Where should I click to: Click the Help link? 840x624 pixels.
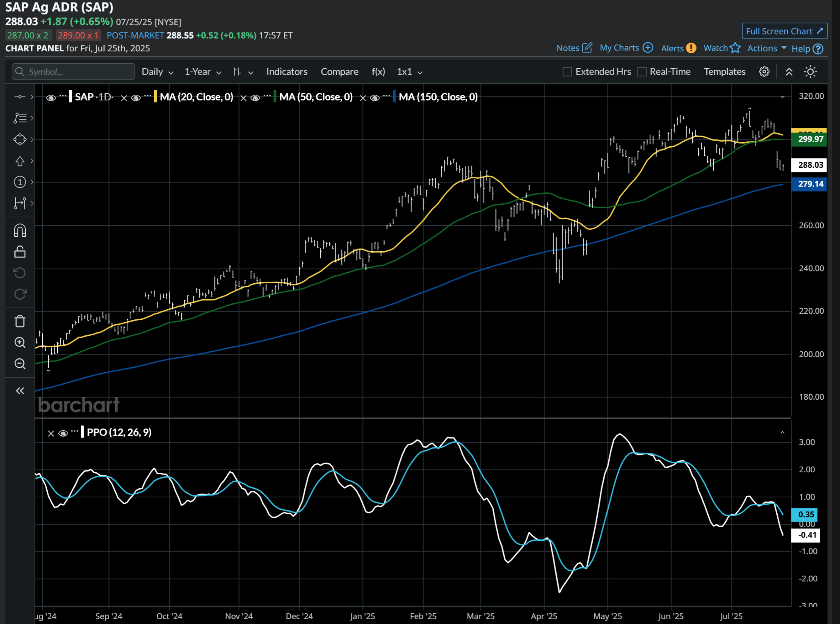click(801, 49)
